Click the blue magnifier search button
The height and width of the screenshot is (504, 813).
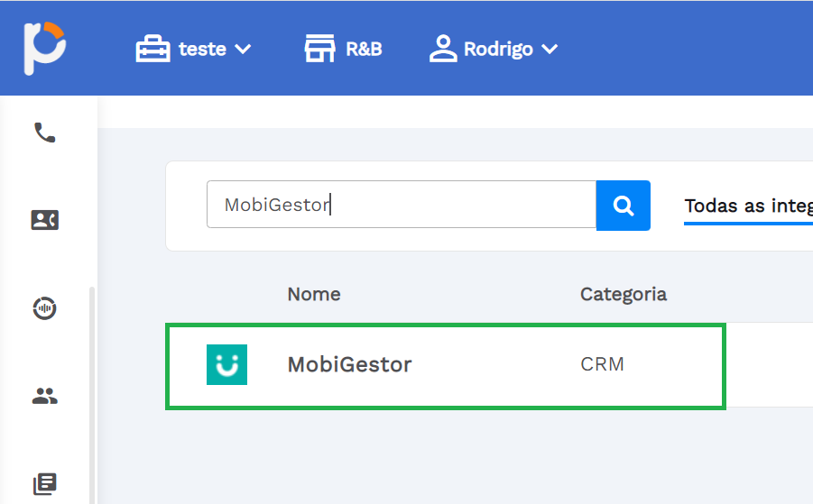(x=624, y=206)
